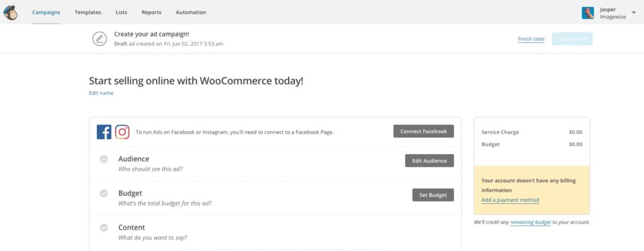Click the Content section heading
Screen dimensions: 644x251
(x=132, y=227)
